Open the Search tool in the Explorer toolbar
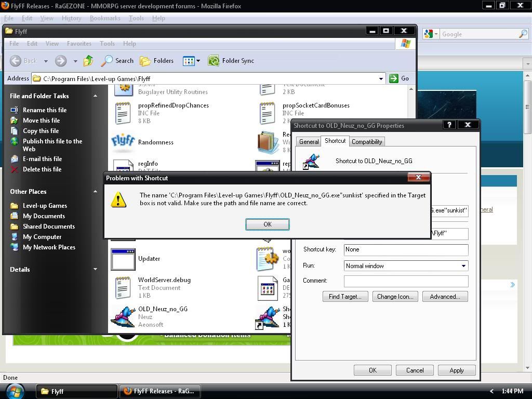This screenshot has width=532, height=399. point(117,61)
